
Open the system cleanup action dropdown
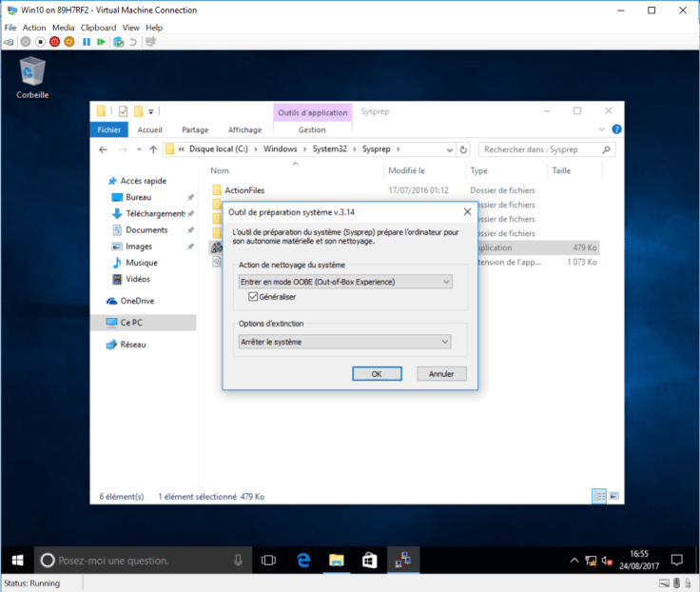(344, 282)
